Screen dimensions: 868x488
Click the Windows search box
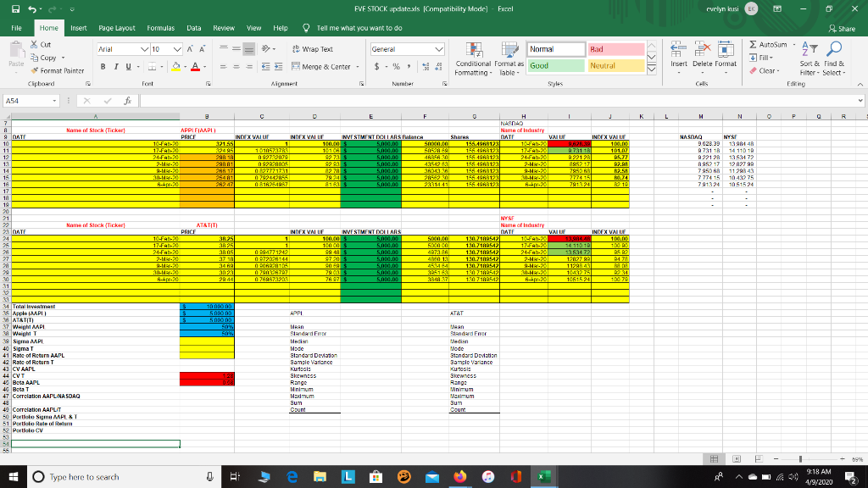coord(124,477)
